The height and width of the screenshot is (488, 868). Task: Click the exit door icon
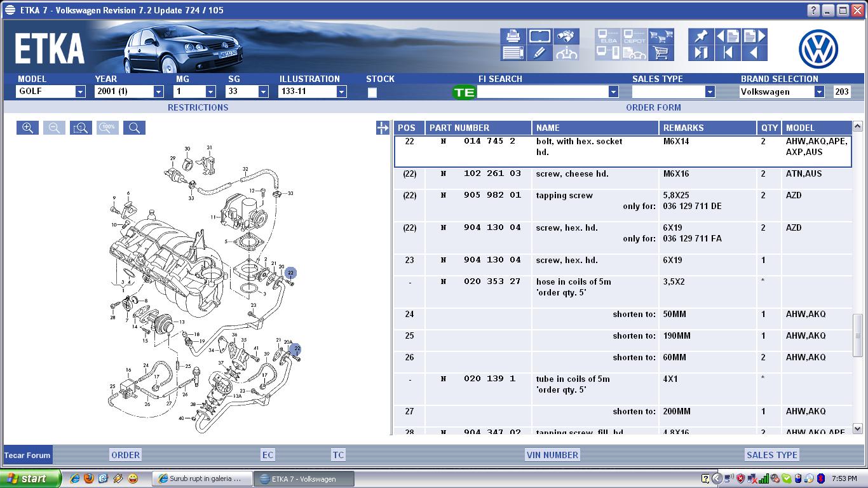702,53
